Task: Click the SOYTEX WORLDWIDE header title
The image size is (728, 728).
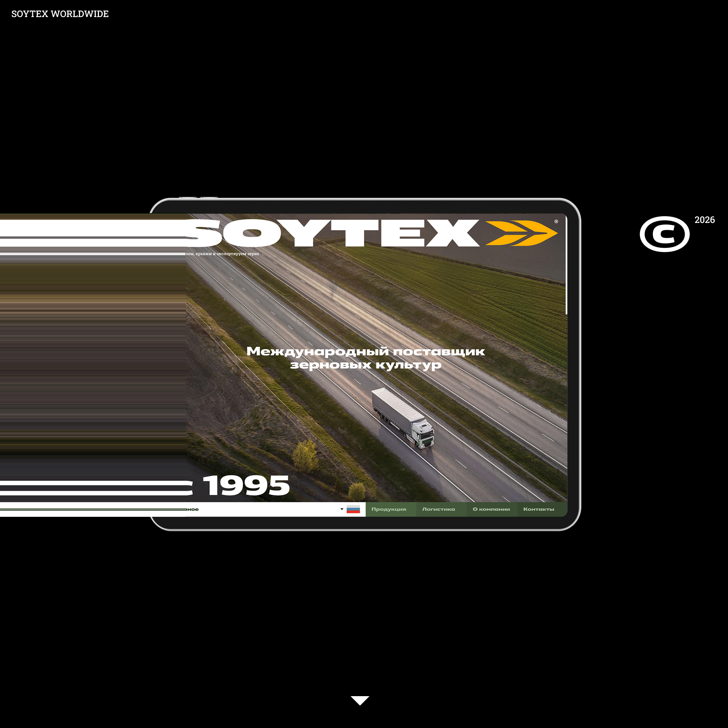Action: click(x=60, y=14)
